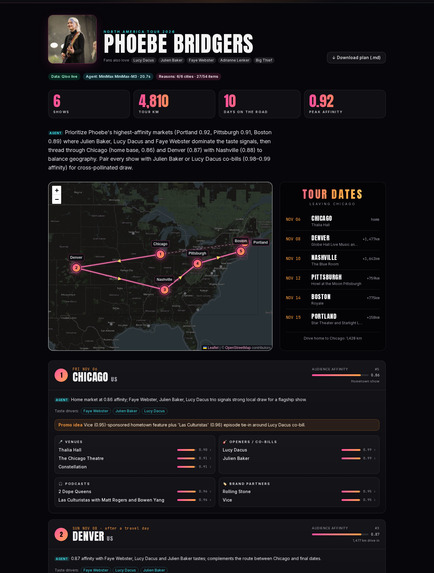Image resolution: width=434 pixels, height=573 pixels.
Task: Select Faye Webster taste driver in Denver card
Action: coord(96,570)
